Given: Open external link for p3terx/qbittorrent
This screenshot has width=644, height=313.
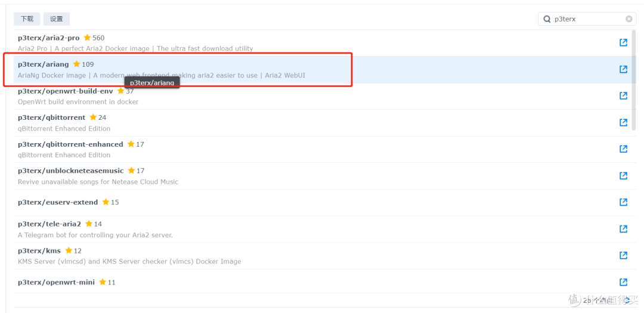Looking at the screenshot, I should [623, 122].
